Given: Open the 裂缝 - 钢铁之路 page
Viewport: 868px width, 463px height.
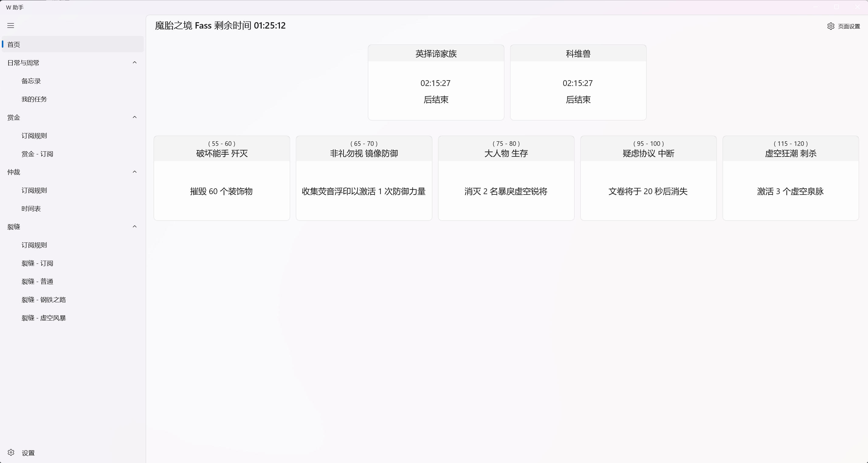Looking at the screenshot, I should pos(43,300).
